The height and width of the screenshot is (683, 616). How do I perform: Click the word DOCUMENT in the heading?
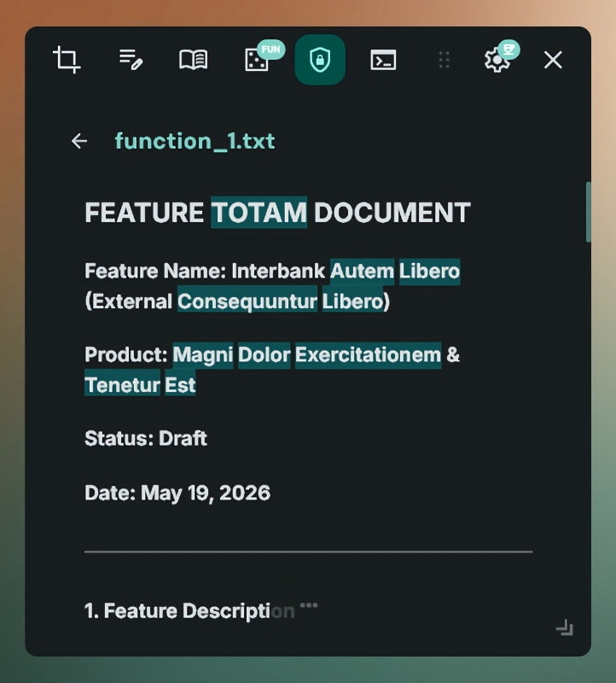[x=392, y=213]
